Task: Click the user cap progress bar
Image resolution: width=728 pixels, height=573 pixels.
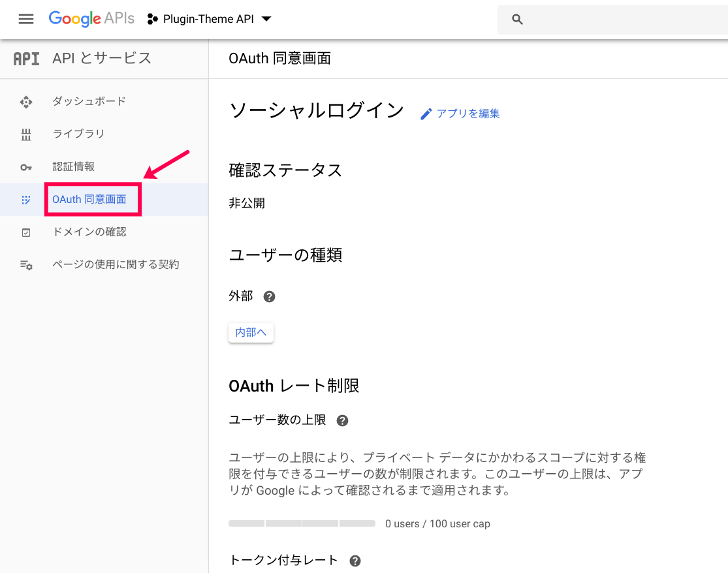Action: tap(302, 523)
